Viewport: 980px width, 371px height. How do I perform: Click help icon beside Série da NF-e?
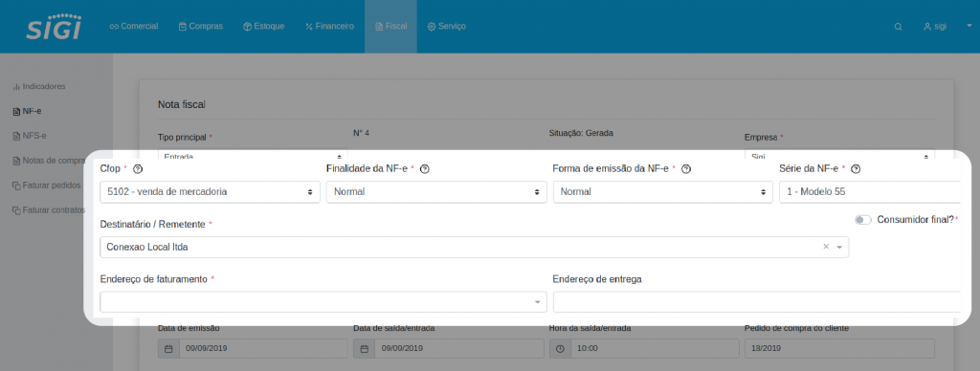point(857,168)
